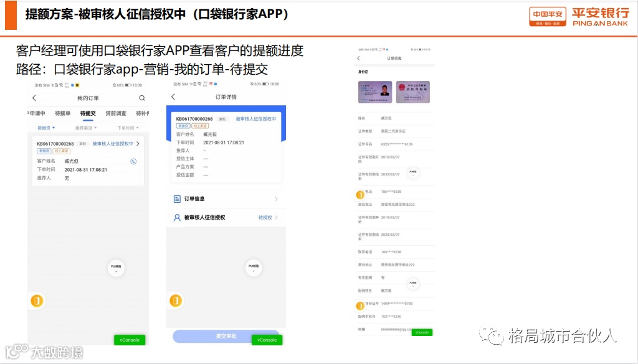
Task: Tap 待授权 status link
Action: coord(265,217)
